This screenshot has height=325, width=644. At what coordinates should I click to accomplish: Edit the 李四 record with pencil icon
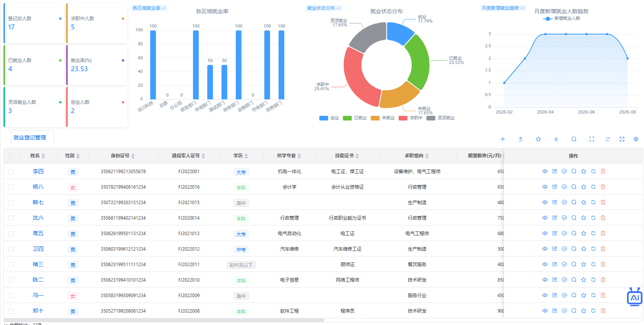click(555, 171)
